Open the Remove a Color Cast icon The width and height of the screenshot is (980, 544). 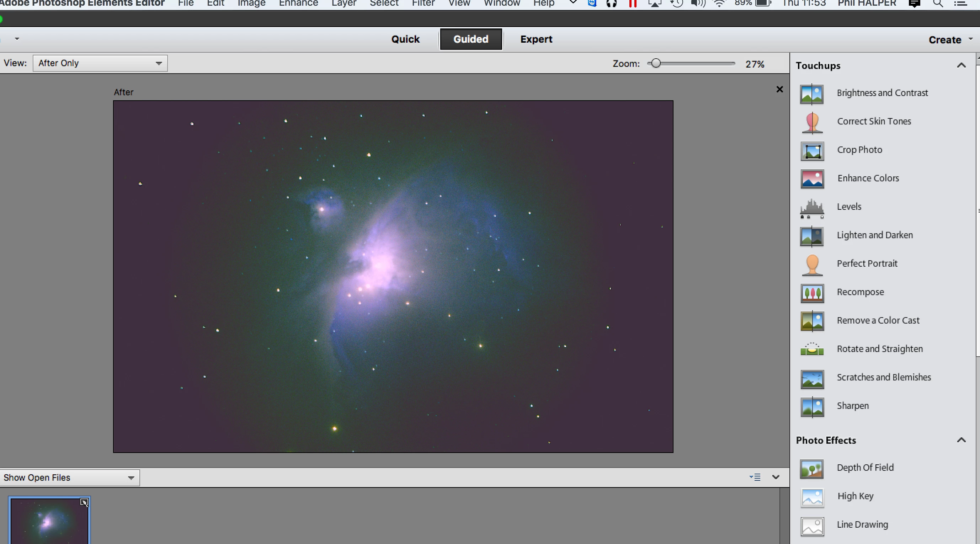tap(812, 321)
